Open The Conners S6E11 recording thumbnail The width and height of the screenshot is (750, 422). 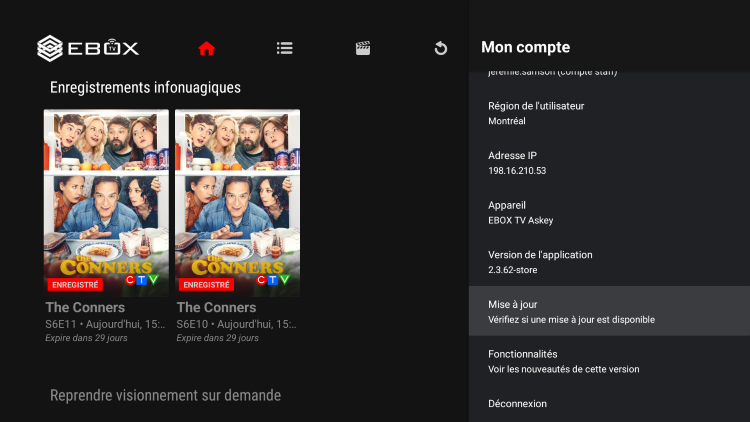pyautogui.click(x=106, y=203)
